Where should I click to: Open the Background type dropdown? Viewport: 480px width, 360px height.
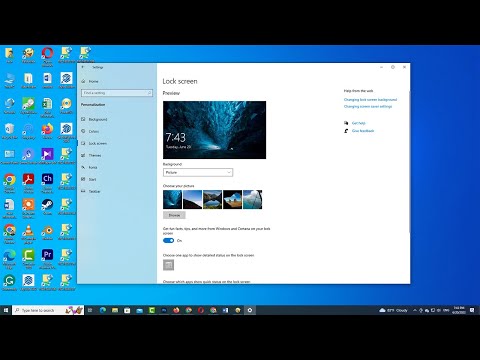[198, 172]
